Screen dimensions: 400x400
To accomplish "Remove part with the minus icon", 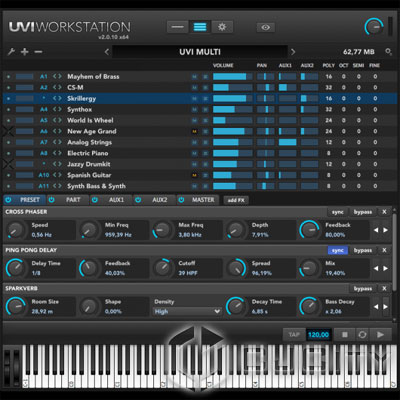I will (x=38, y=52).
